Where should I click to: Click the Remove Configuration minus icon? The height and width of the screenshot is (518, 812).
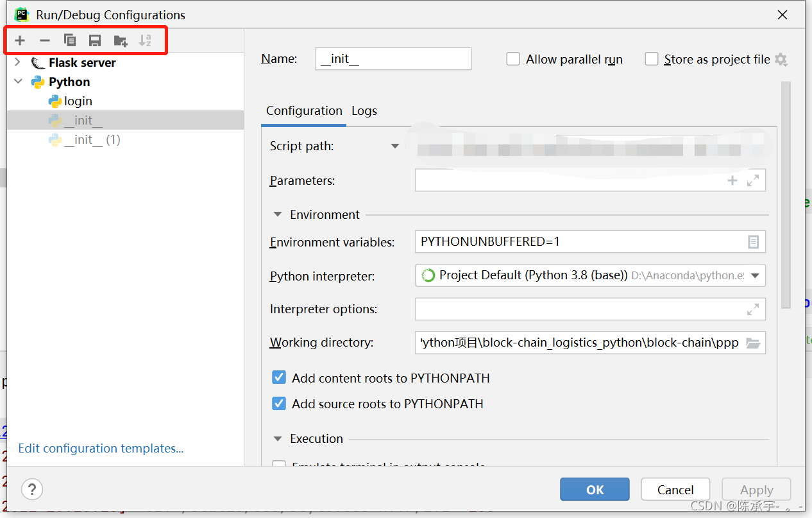click(x=44, y=41)
